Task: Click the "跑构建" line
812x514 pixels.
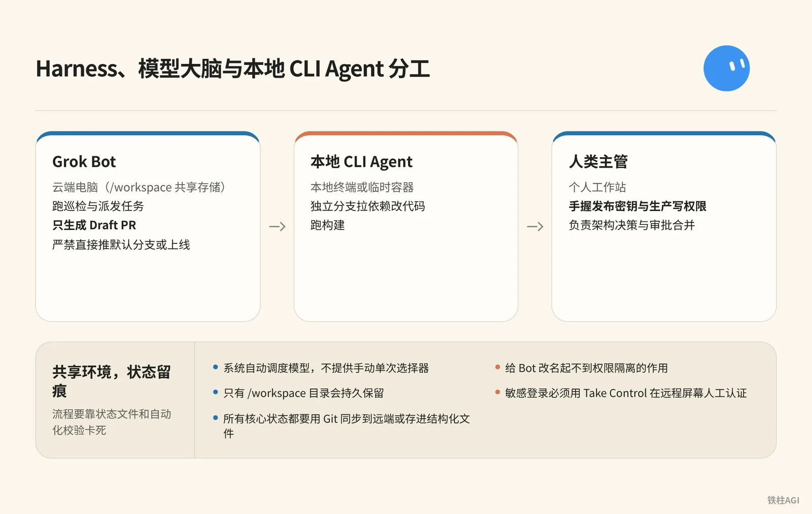Action: click(x=327, y=225)
